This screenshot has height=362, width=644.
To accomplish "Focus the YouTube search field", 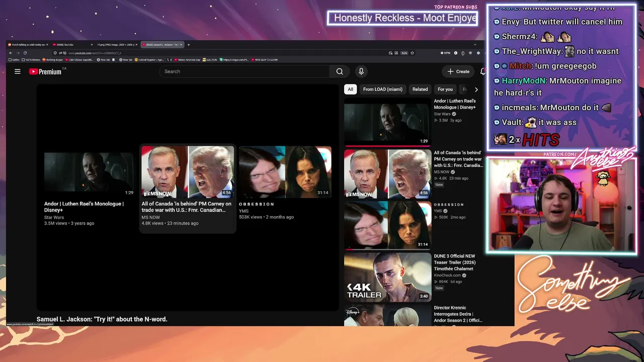I will [x=245, y=71].
